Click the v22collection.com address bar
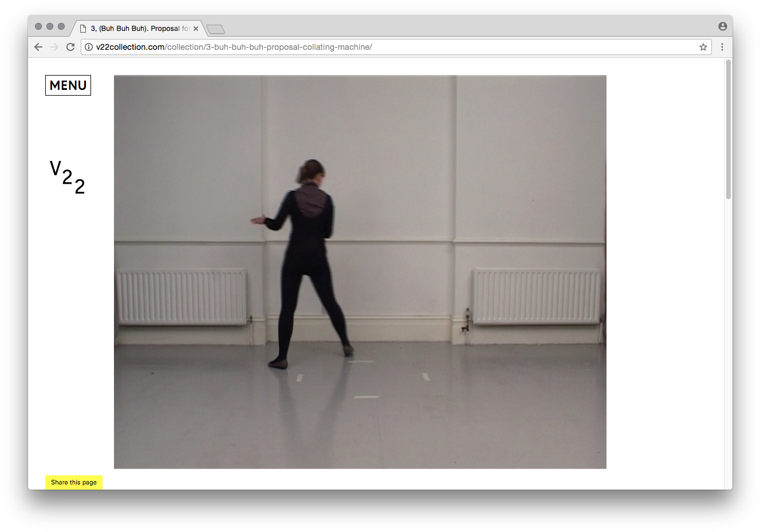Image resolution: width=760 pixels, height=532 pixels. point(396,47)
